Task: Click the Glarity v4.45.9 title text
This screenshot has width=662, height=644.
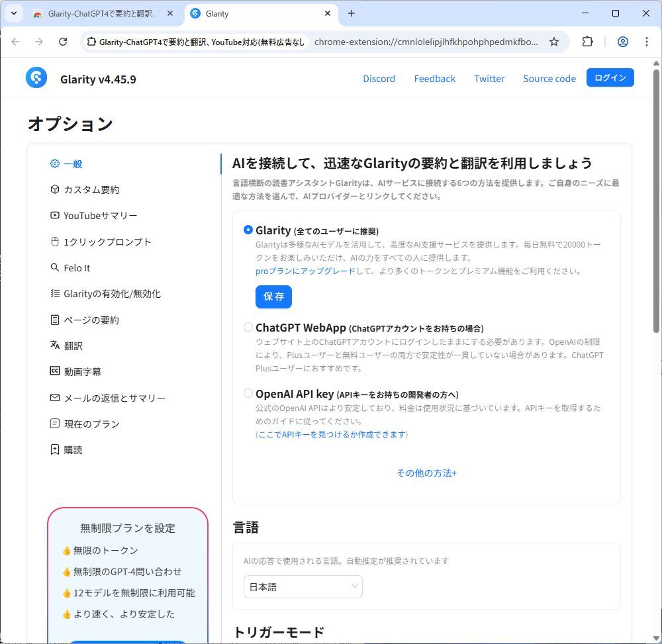Action: 98,79
